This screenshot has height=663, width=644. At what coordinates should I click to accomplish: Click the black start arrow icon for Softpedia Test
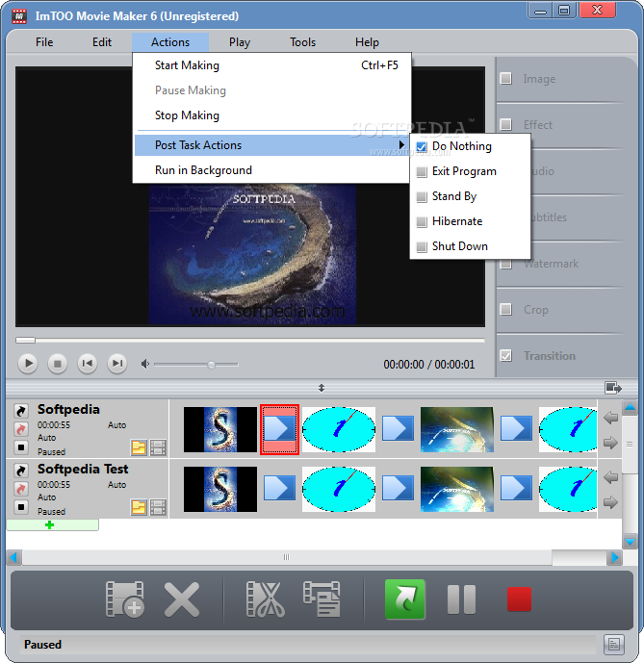pyautogui.click(x=21, y=470)
